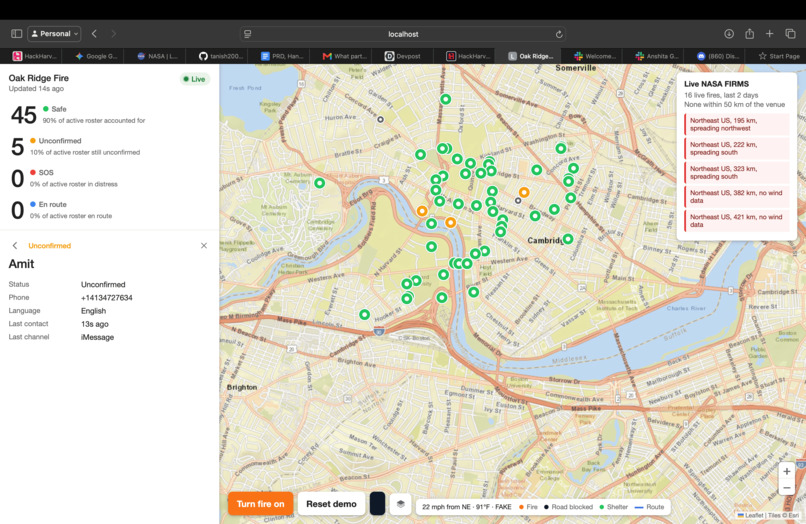This screenshot has height=524, width=806.
Task: Open the Devpost tab
Action: click(403, 56)
